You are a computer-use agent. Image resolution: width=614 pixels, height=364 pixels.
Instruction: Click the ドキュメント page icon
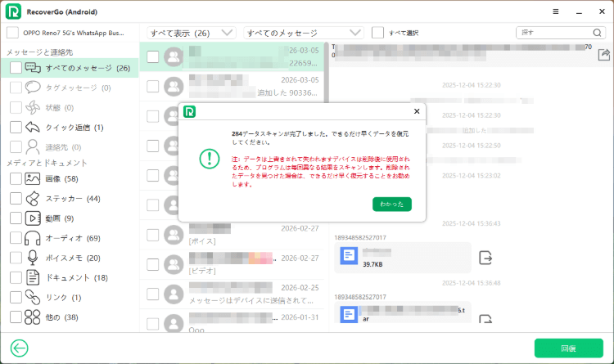point(33,277)
